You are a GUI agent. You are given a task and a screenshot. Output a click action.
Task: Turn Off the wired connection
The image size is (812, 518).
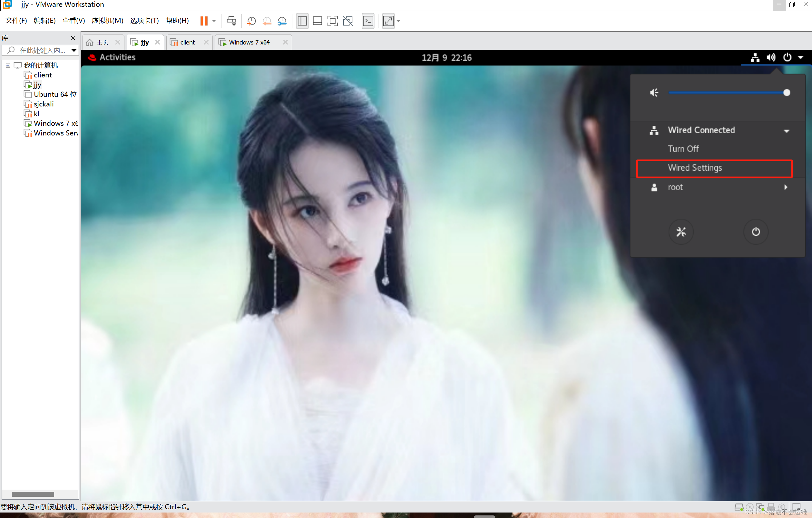pos(683,149)
